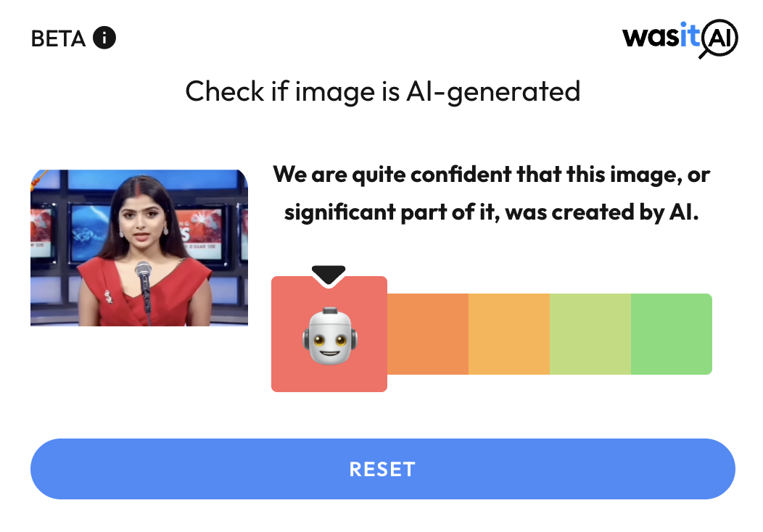The height and width of the screenshot is (532, 763).
Task: Click the "wasit" wordmark in the logo
Action: (x=661, y=36)
